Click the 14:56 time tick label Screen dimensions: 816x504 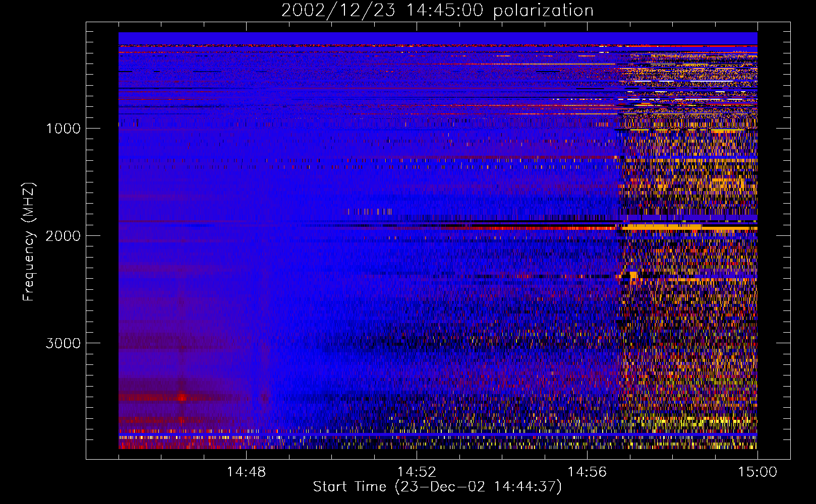[x=587, y=472]
